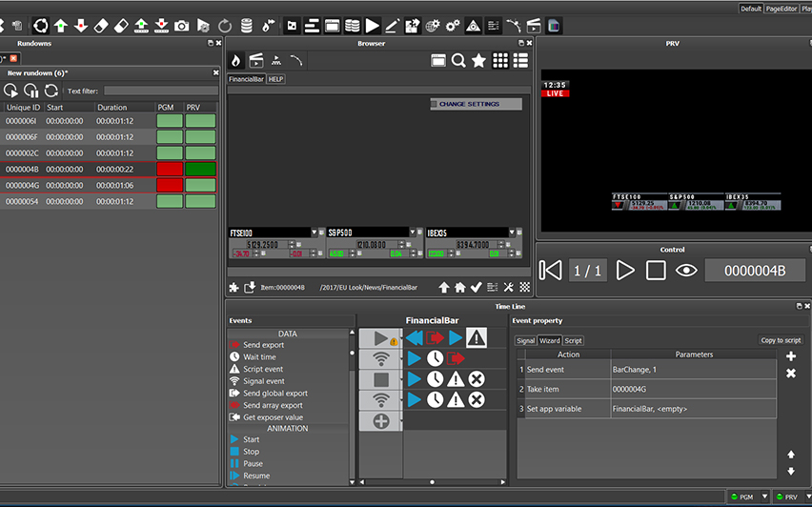Click the timeline horizontal scrollbar handle
Screen dimensions: 812x507
pos(432,482)
